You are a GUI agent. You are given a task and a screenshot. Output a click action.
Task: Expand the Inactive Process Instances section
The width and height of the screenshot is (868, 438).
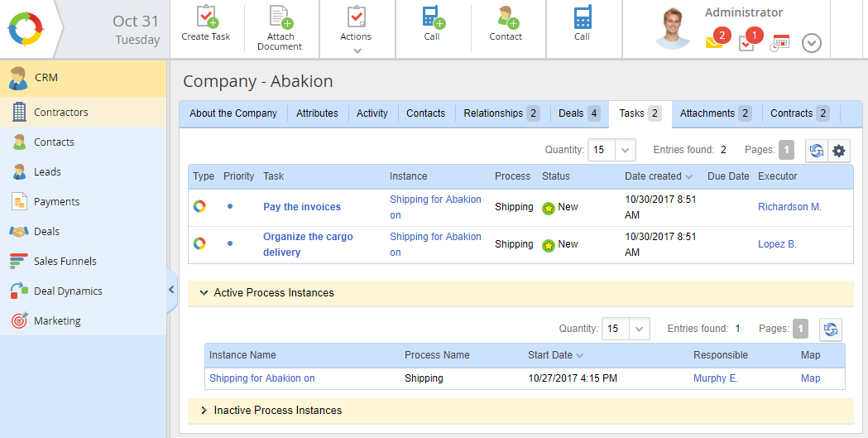(204, 411)
